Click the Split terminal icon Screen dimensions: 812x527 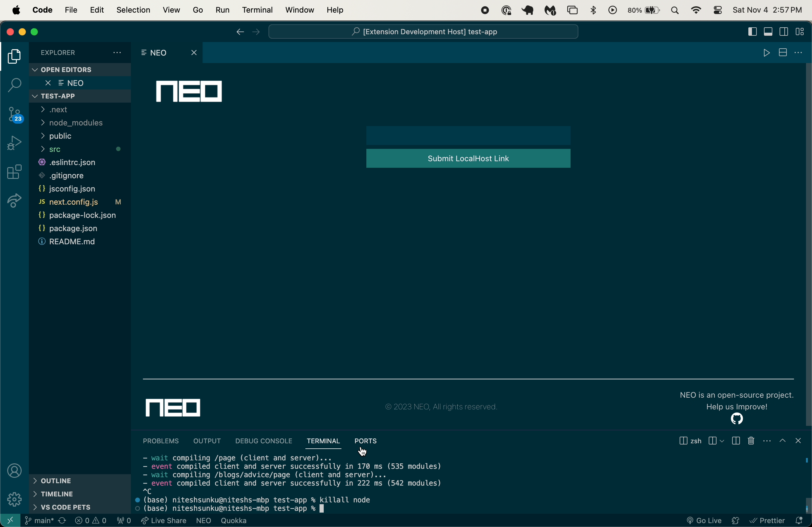point(736,441)
